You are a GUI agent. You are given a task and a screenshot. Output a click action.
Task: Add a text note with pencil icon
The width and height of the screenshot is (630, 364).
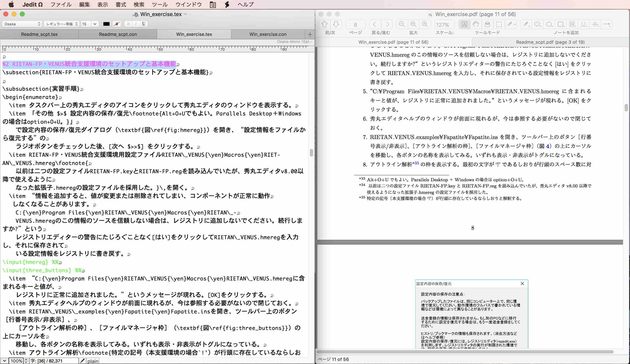coord(526,24)
